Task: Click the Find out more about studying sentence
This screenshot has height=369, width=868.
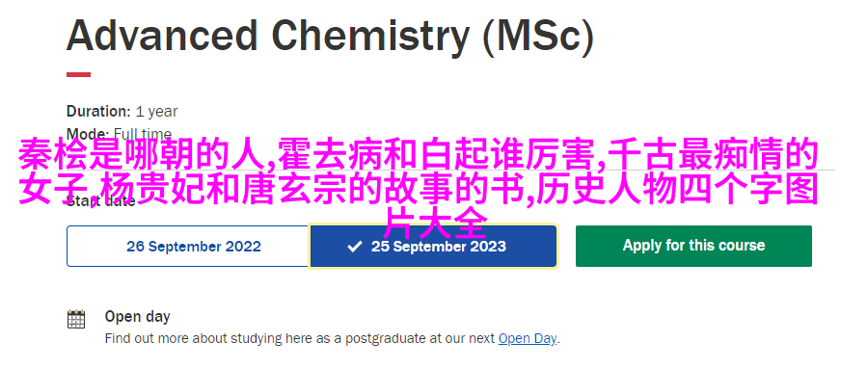Action: click(333, 338)
